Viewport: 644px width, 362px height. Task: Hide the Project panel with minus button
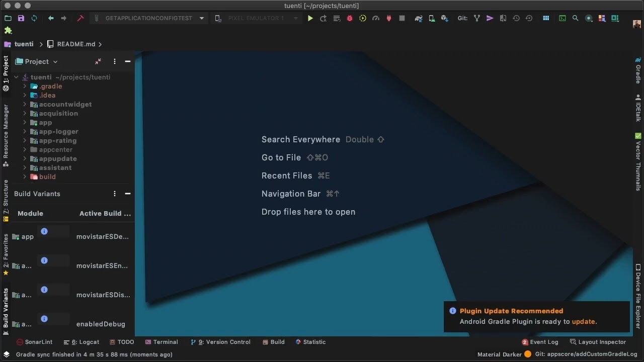tap(128, 61)
